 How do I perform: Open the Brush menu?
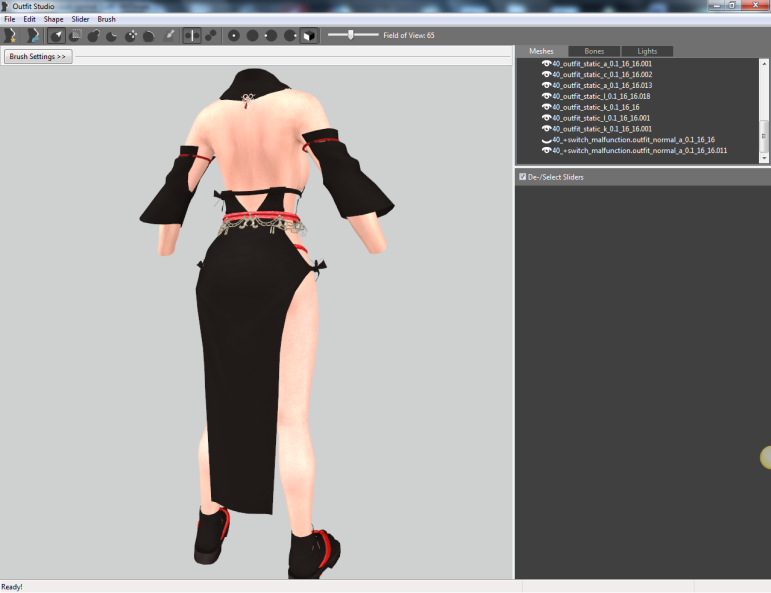click(106, 19)
